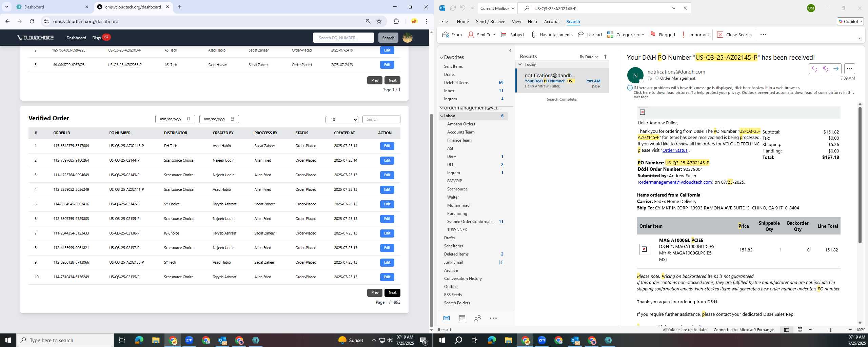
Task: Switch to Outlook Calendar view
Action: click(462, 318)
